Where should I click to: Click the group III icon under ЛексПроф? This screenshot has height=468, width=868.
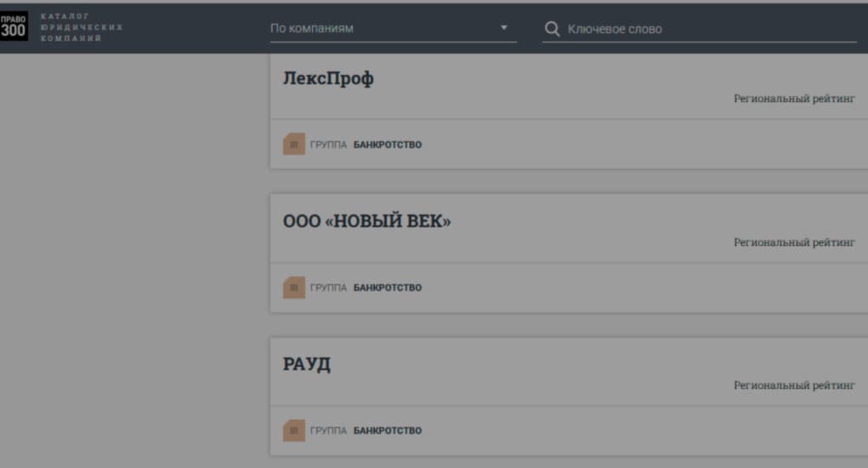[x=293, y=145]
